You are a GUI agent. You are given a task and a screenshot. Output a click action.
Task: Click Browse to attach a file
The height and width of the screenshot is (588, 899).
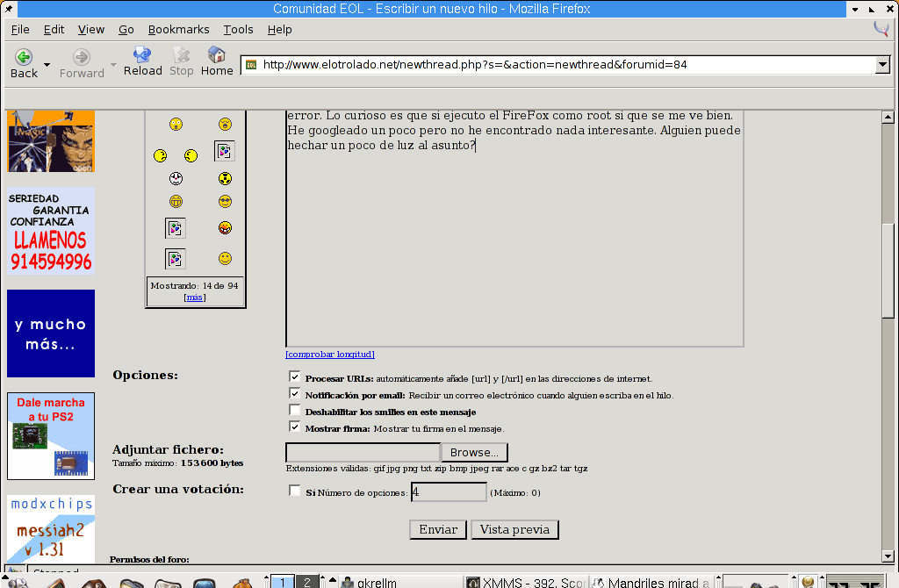(474, 452)
